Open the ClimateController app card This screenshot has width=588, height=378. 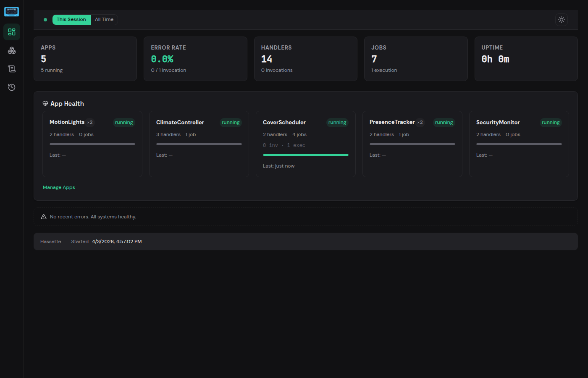pos(199,144)
